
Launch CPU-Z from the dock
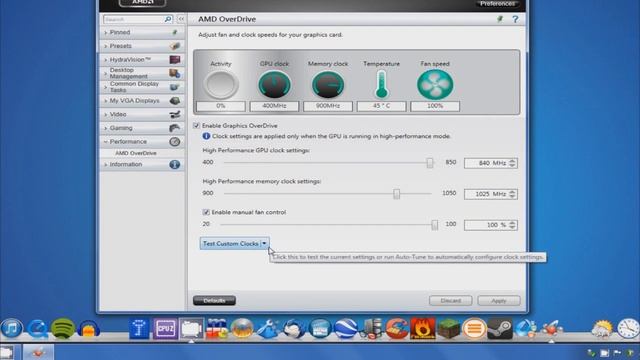coord(165,329)
